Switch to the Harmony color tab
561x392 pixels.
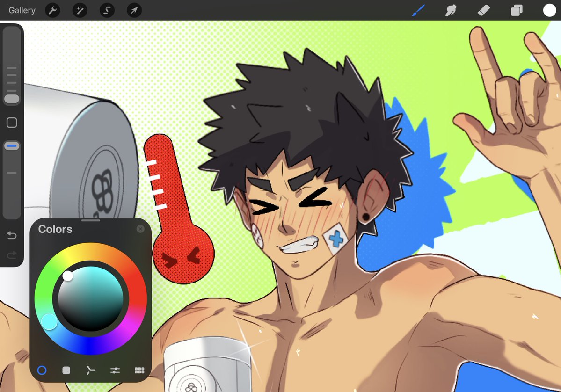90,370
